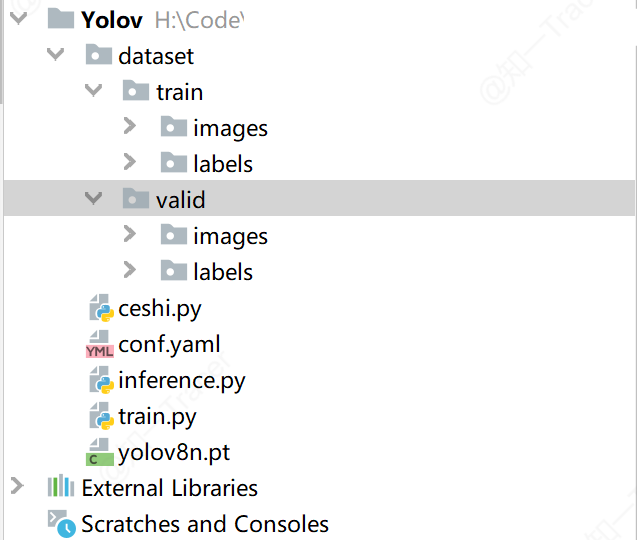Viewport: 637px width, 540px height.
Task: Click the ceshi.py Python file icon
Action: pyautogui.click(x=101, y=308)
